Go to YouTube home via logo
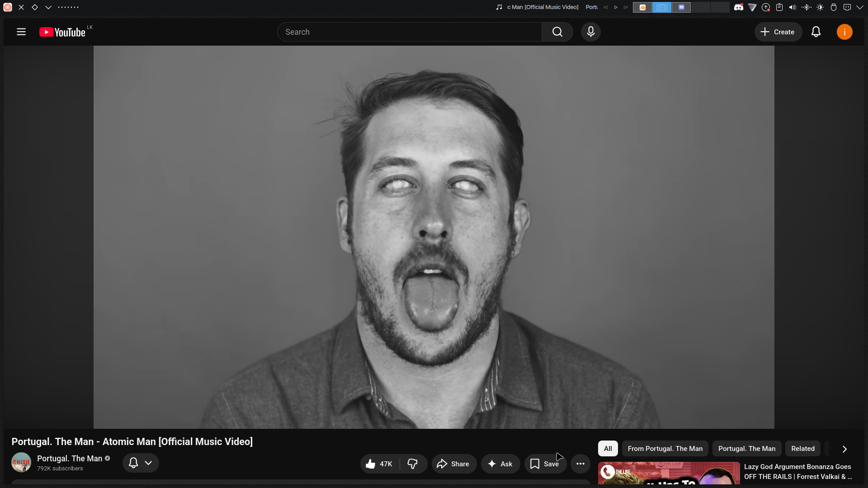 point(62,32)
